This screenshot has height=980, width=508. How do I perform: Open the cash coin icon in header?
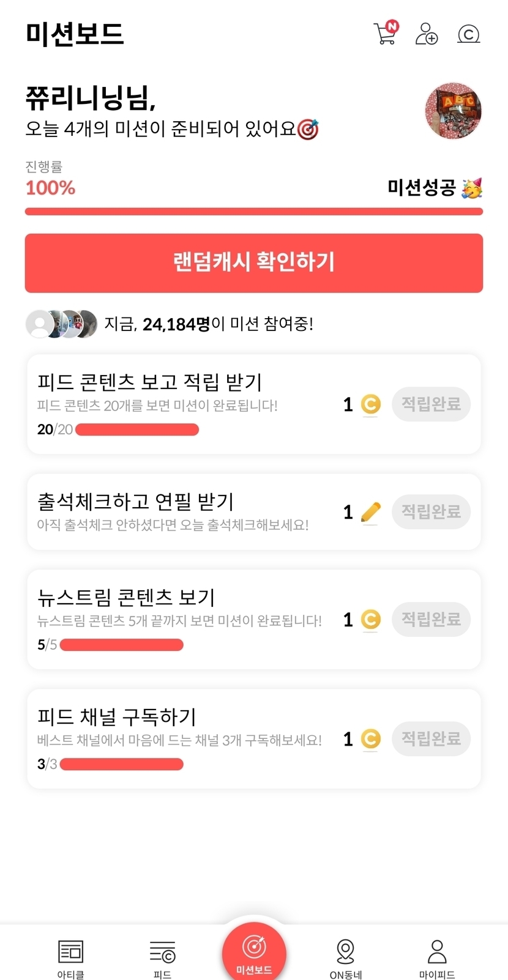click(469, 34)
